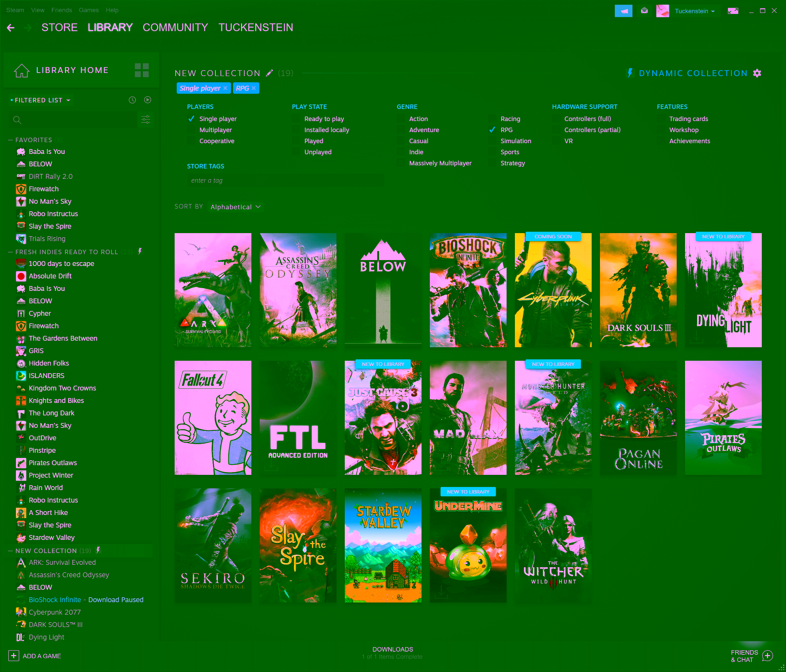Screen dimensions: 786x672
Task: Click Absolute Drift red circle icon
Action: 21,276
